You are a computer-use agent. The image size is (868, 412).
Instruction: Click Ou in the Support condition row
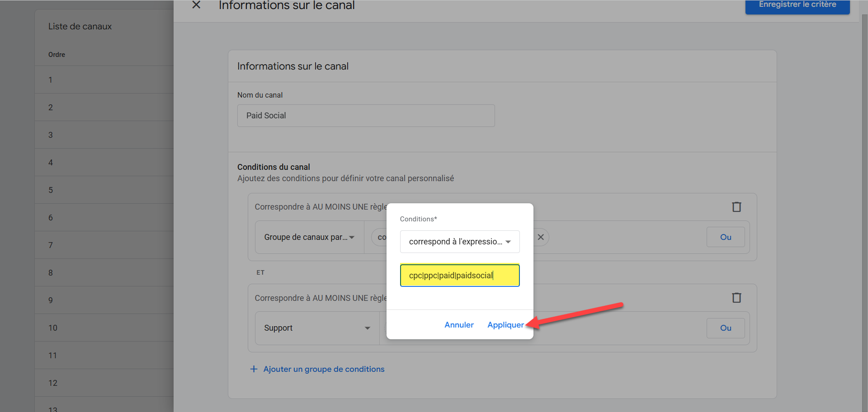[726, 328]
